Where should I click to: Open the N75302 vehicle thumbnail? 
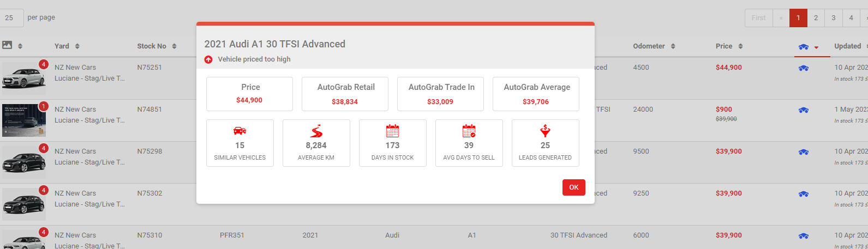tap(23, 204)
